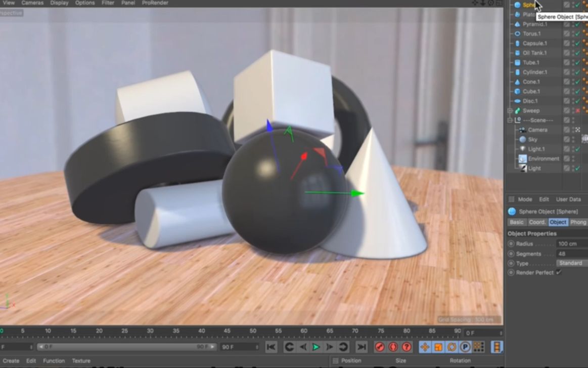Click the Sky object icon in Object Manager
Screen dimensions: 588x368
point(521,139)
